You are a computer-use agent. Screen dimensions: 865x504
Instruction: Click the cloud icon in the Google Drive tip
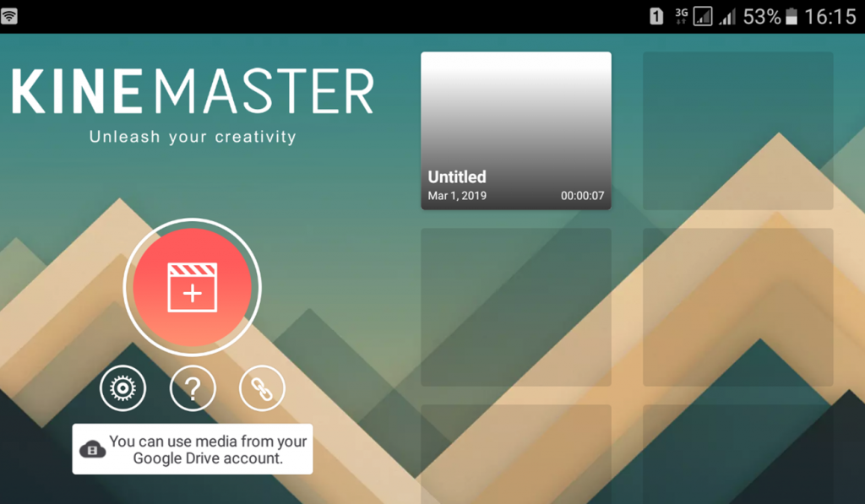[x=93, y=449]
